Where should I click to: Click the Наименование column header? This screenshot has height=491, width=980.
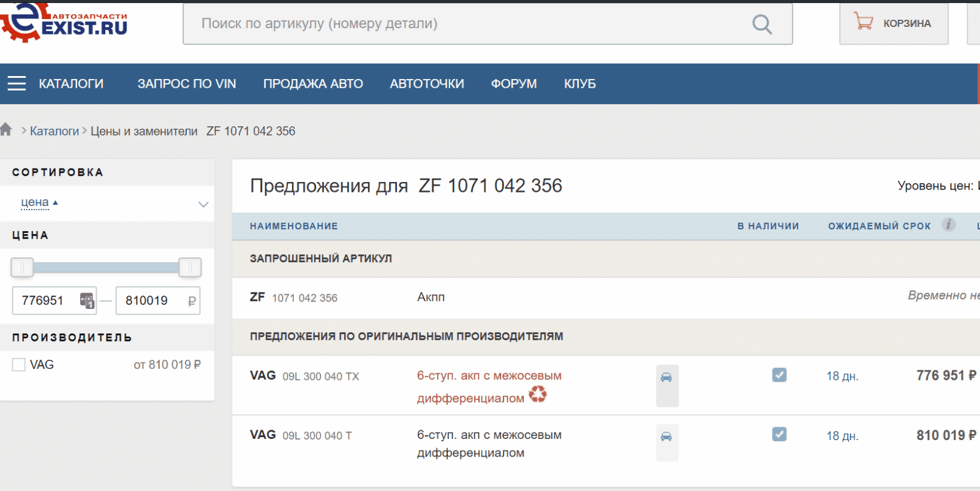pyautogui.click(x=294, y=226)
